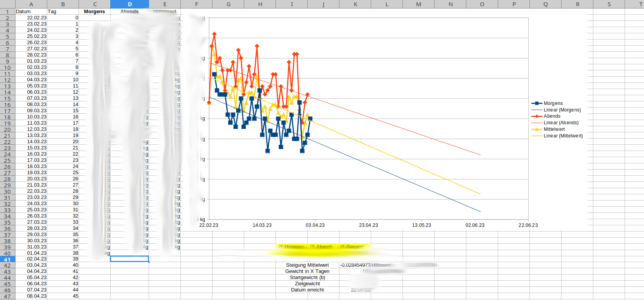Select the date cell 14.03.23
The width and height of the screenshot is (644, 300).
click(x=31, y=142)
